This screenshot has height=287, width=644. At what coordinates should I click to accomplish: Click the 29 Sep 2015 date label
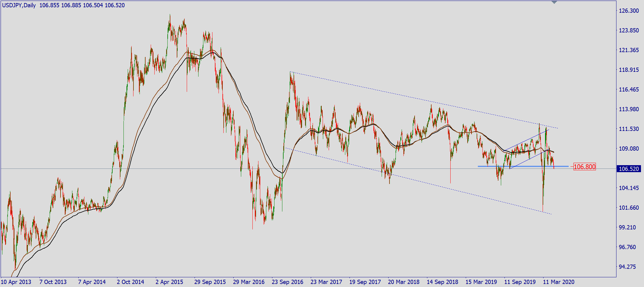[210, 282]
